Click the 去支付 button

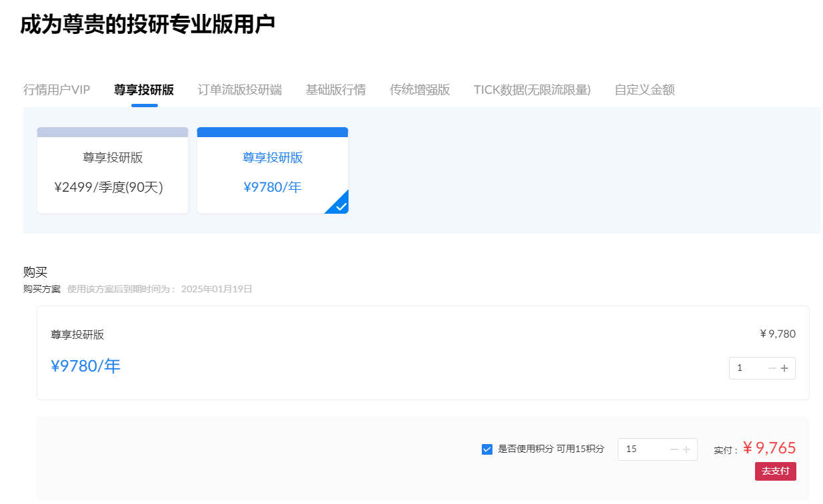click(776, 471)
